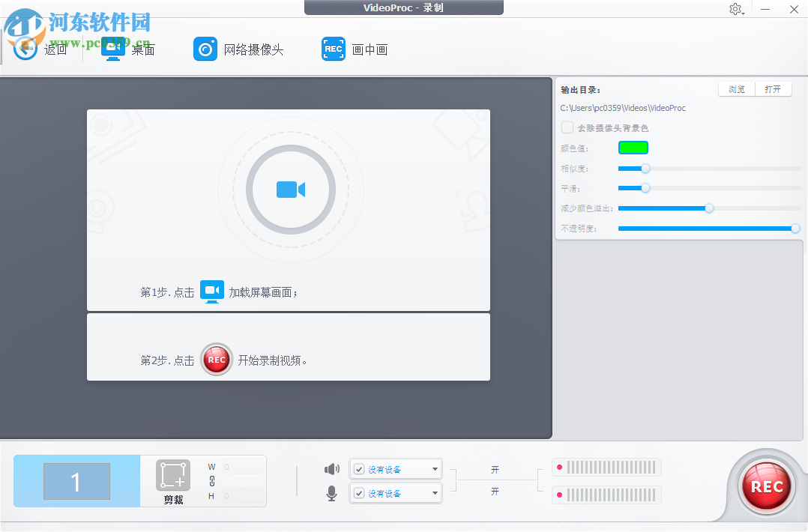808x532 pixels.
Task: Click the VideoProc - 录制 title tab
Action: click(x=403, y=7)
